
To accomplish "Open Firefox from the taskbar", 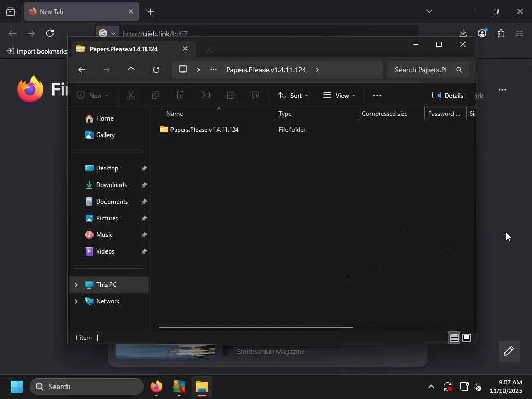I will tap(156, 387).
